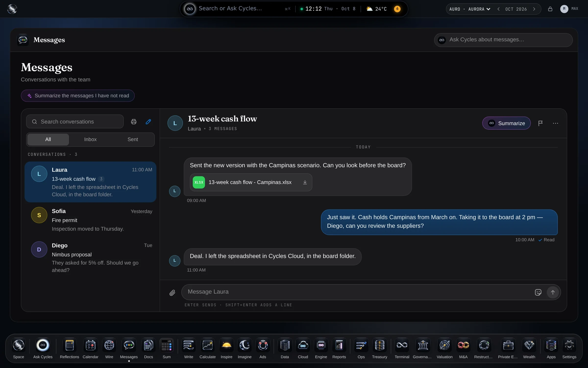Launch the M&A app from dock
This screenshot has height=368, width=588.
pyautogui.click(x=463, y=349)
